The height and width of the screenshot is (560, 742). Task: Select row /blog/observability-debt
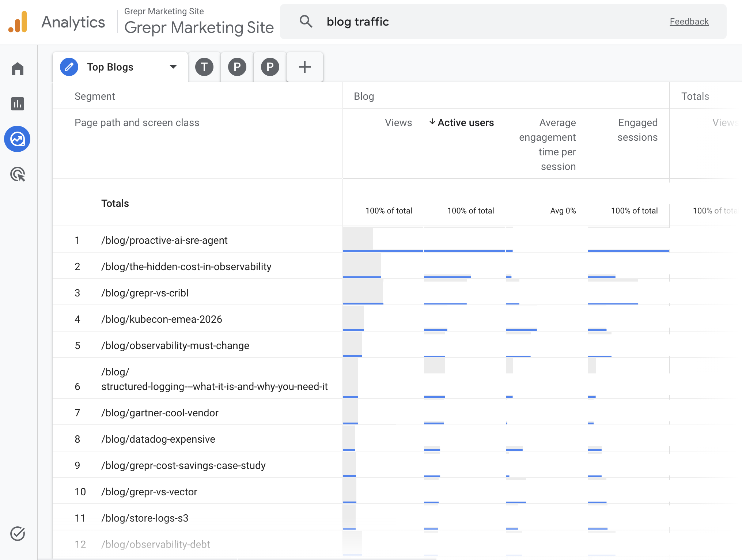[156, 544]
